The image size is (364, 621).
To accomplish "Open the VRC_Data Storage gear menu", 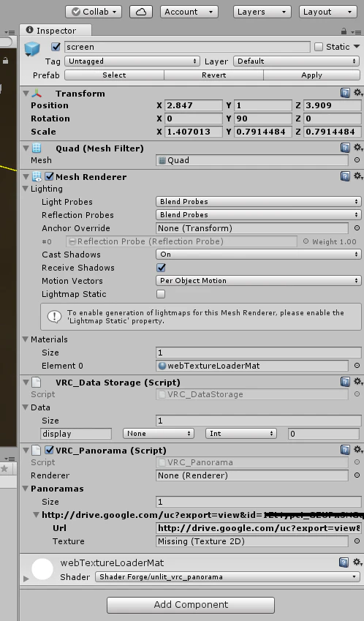I will pyautogui.click(x=358, y=381).
